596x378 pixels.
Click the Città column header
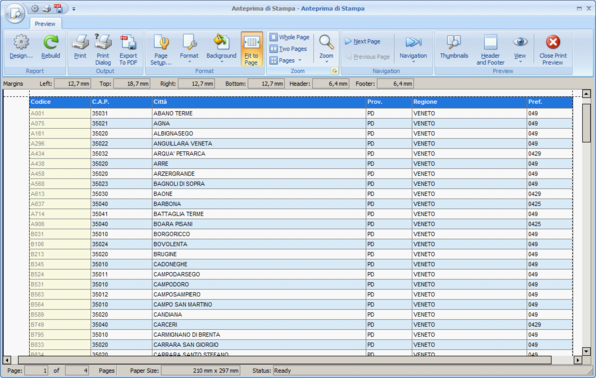click(258, 102)
